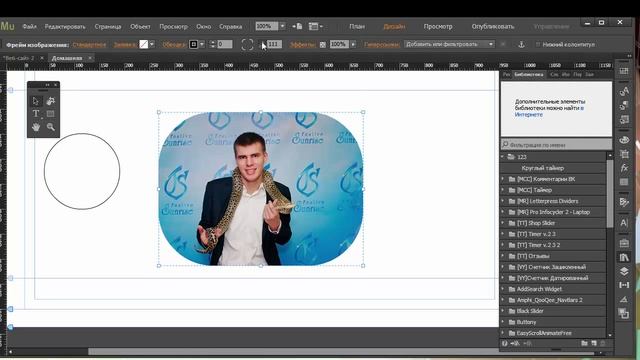Viewport: 640px width, 360px height.
Task: Click the new folder icon in Library
Action: coord(584,343)
